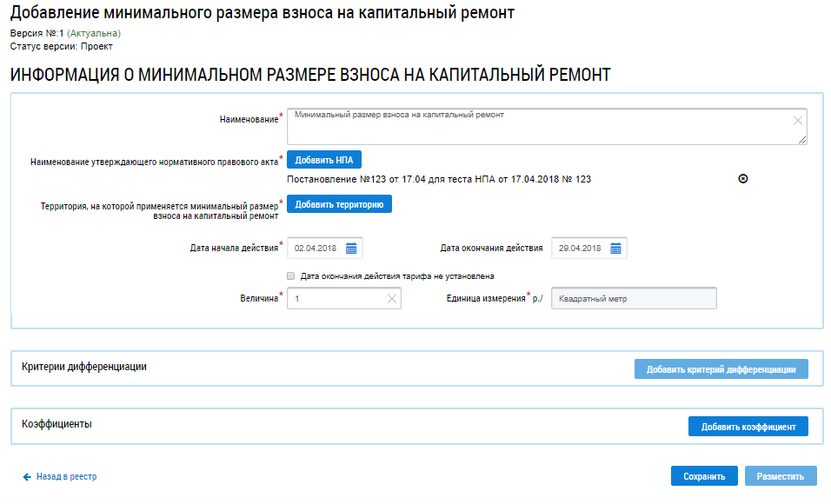The width and height of the screenshot is (831, 504).
Task: Click the Единица измерения field Квадратный метр
Action: (x=634, y=298)
